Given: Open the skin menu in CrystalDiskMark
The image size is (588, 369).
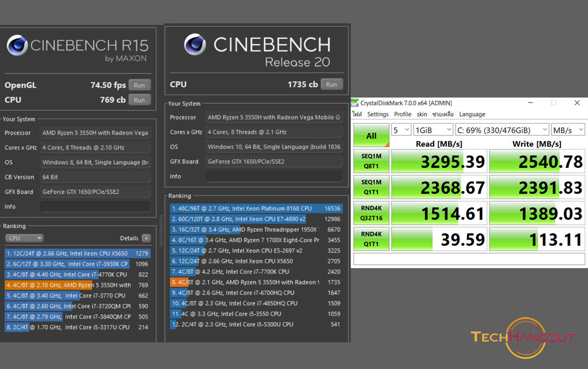Looking at the screenshot, I should 422,114.
